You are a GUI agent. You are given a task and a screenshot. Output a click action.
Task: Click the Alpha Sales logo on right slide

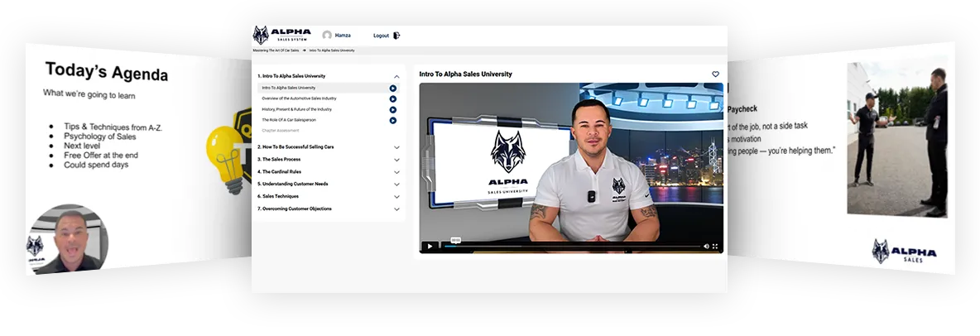[905, 252]
